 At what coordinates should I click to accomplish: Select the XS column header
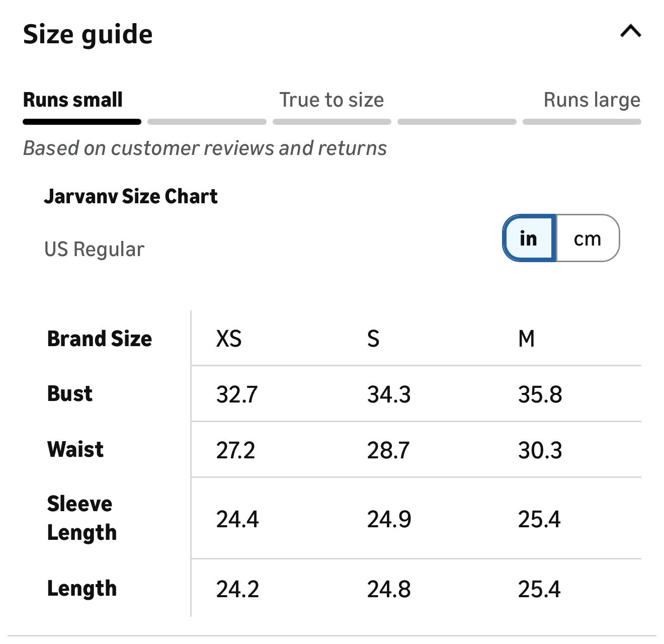point(229,339)
